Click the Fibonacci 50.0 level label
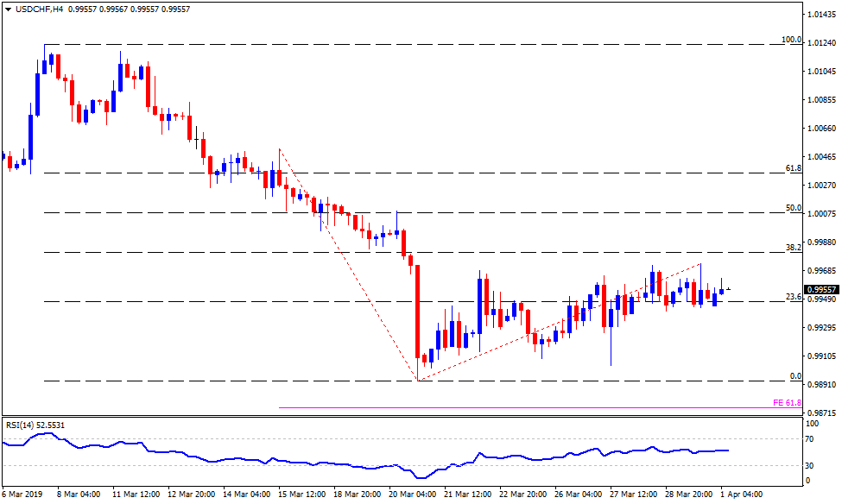The width and height of the screenshot is (842, 504). point(793,208)
